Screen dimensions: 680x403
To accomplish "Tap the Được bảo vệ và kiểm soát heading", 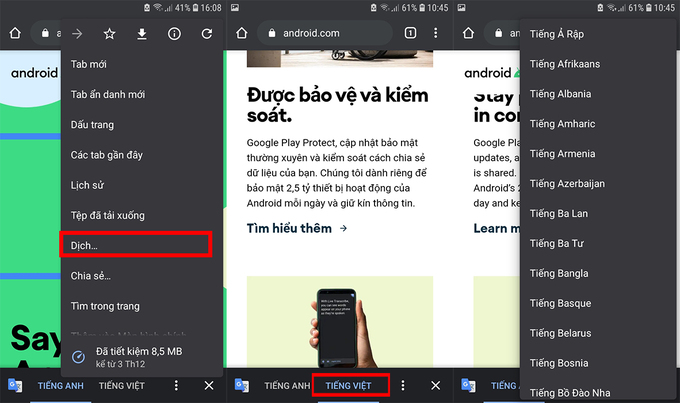I will coord(337,105).
